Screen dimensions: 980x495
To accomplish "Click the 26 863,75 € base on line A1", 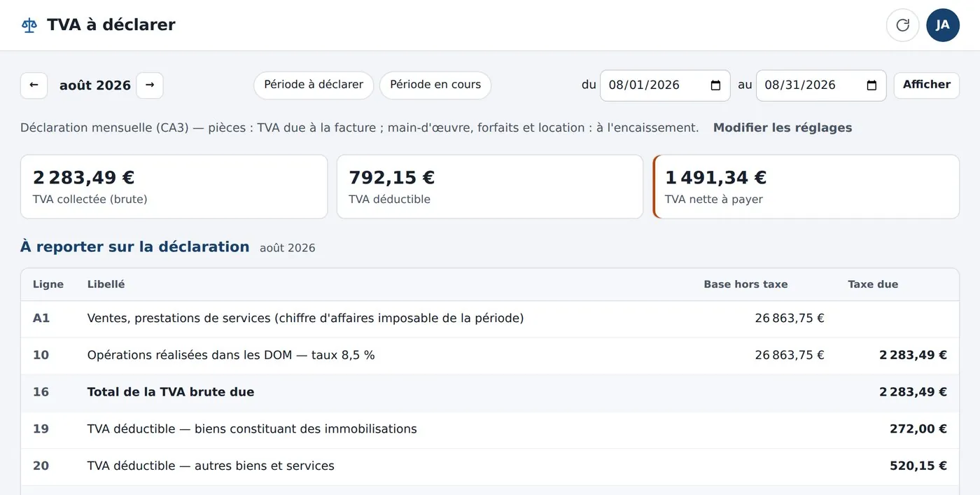I will point(790,319).
